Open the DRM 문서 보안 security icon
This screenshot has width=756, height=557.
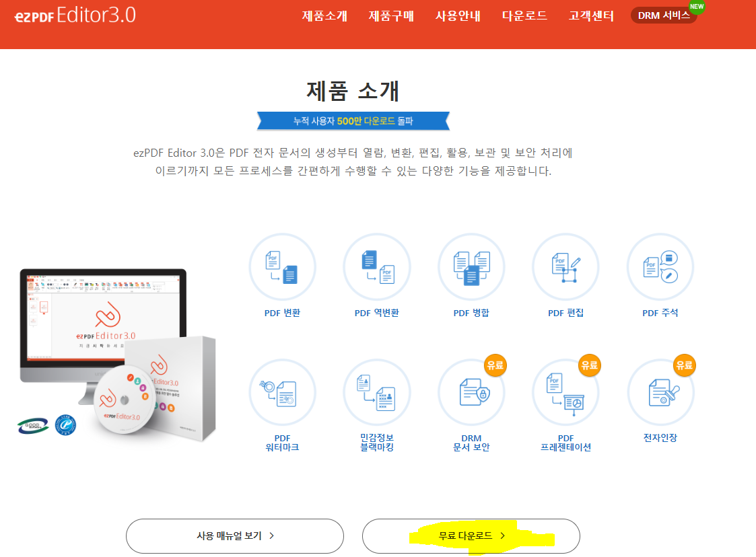coord(471,392)
